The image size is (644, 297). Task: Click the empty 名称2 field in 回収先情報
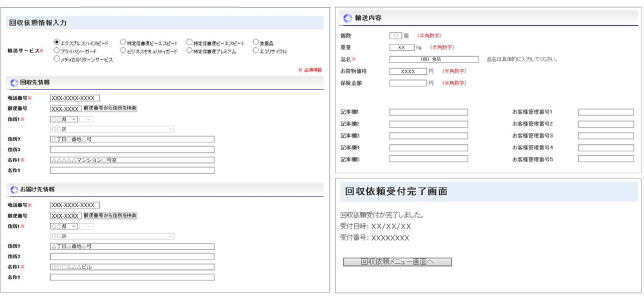[132, 170]
